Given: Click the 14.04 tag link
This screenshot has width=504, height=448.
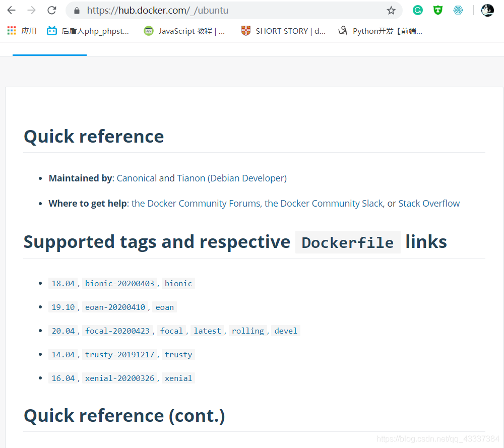Looking at the screenshot, I should (x=63, y=354).
